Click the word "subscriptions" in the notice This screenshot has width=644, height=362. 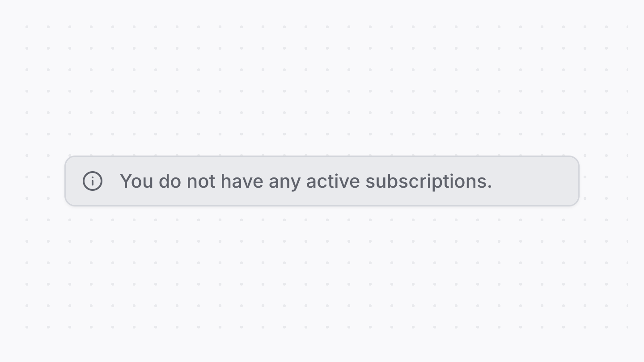pyautogui.click(x=426, y=181)
